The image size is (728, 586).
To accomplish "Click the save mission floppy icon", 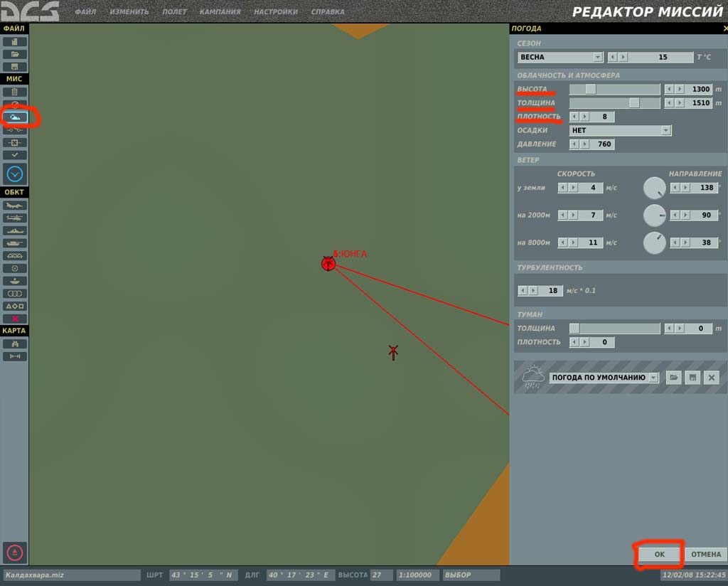I will pos(14,67).
